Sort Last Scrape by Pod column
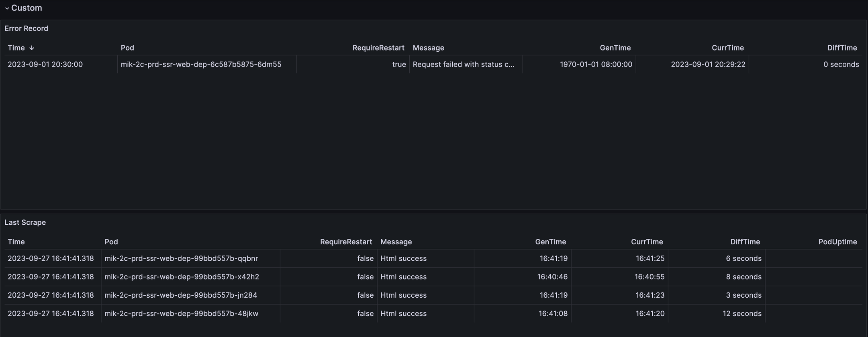 coord(111,242)
